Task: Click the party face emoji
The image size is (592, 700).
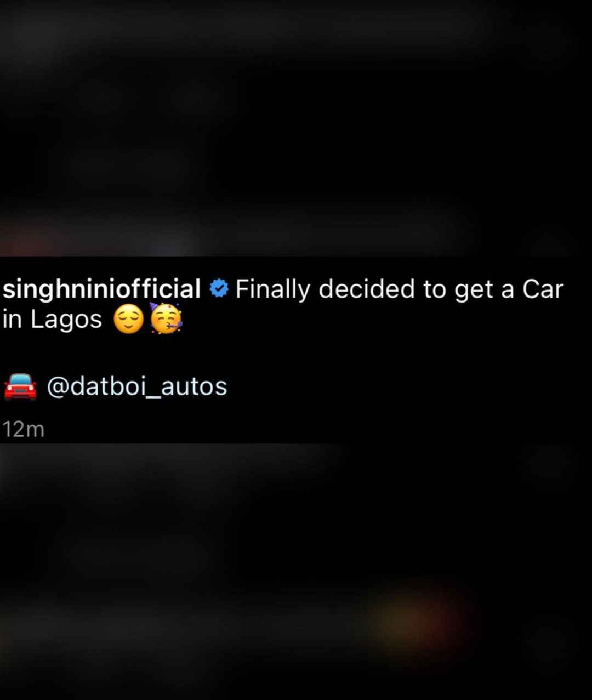Action: tap(166, 319)
